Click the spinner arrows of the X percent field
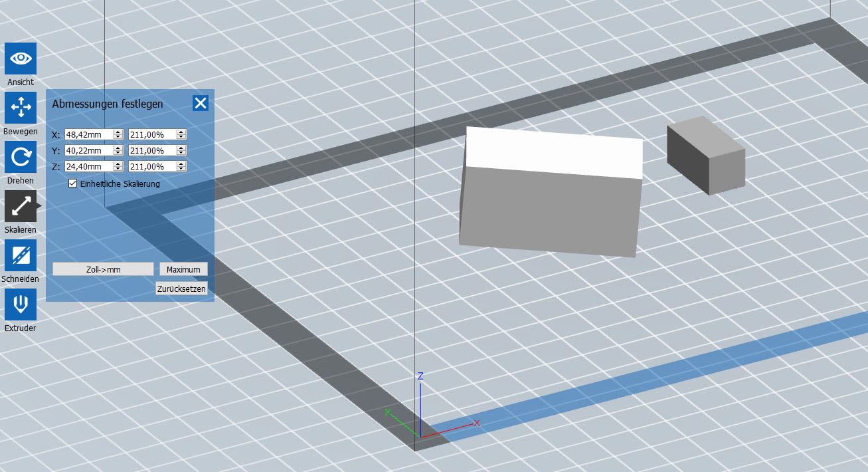The height and width of the screenshot is (472, 868). pyautogui.click(x=181, y=134)
